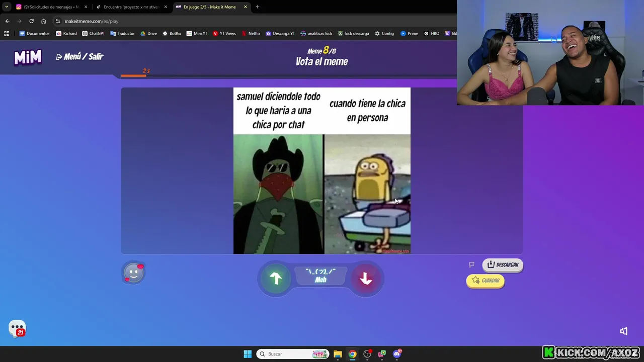Screen dimensions: 644x362
Task: Open ChatGPT bookmark
Action: coord(94,34)
